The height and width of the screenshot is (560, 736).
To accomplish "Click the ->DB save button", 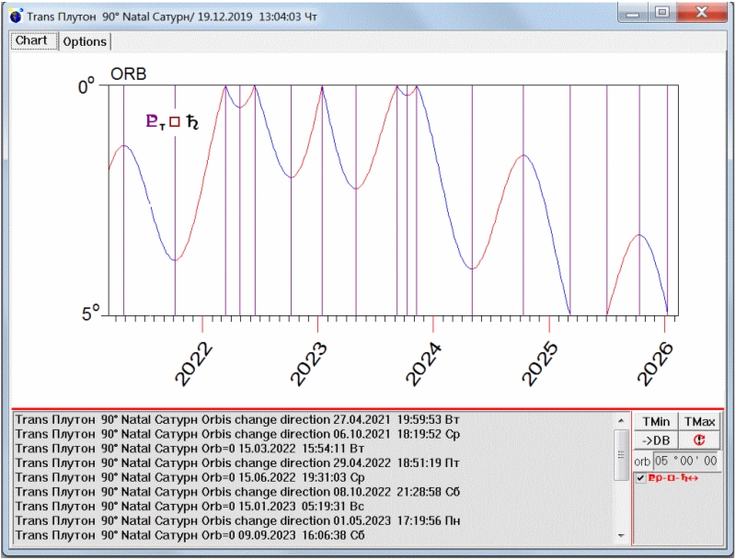I will pyautogui.click(x=655, y=440).
